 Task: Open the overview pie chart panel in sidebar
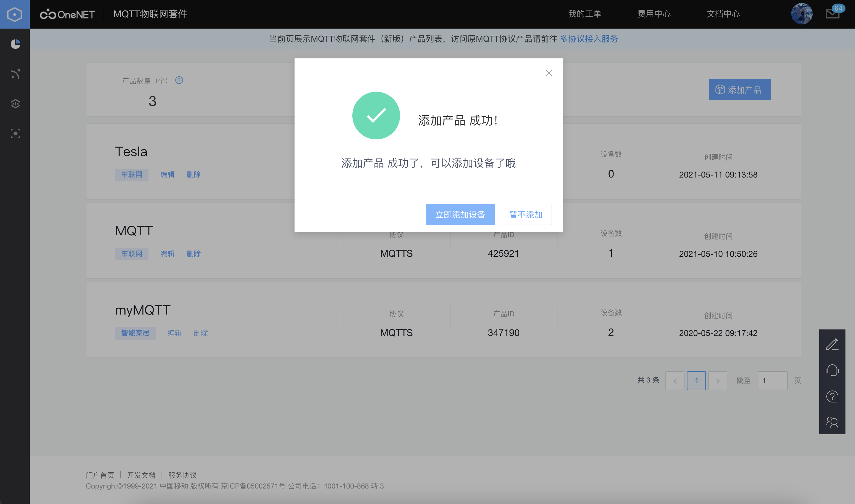pos(15,44)
